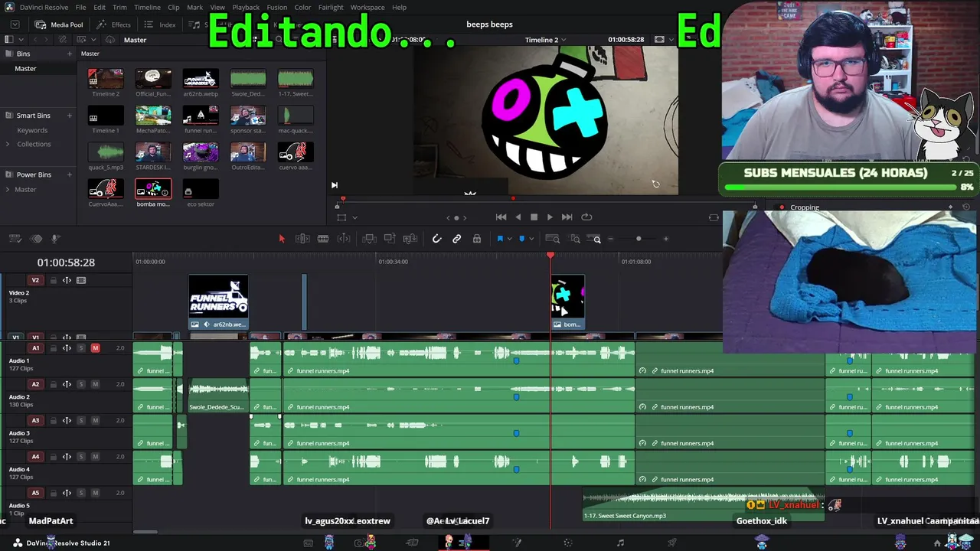Toggle the Media Pool panel button
Viewport: 980px width, 551px height.
click(x=59, y=24)
